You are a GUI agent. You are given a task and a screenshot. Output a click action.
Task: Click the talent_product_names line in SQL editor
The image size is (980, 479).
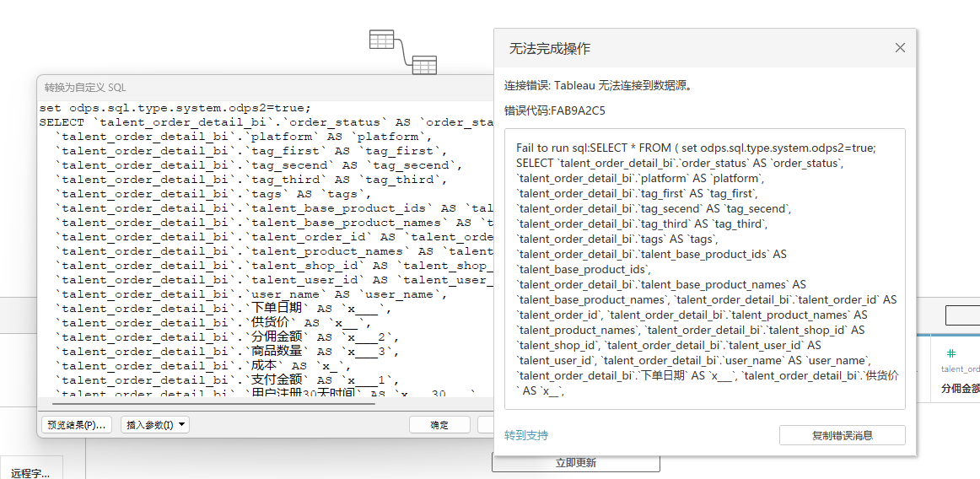tap(274, 251)
